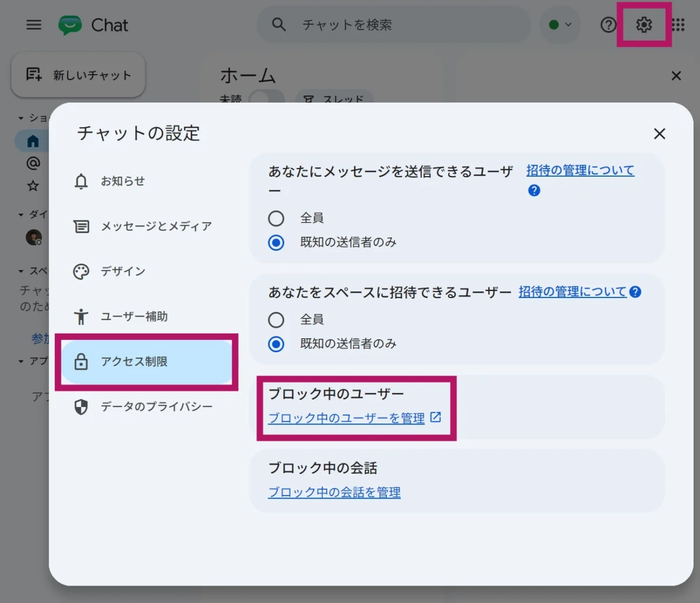
Task: Click the ホーム heading
Action: tap(248, 75)
